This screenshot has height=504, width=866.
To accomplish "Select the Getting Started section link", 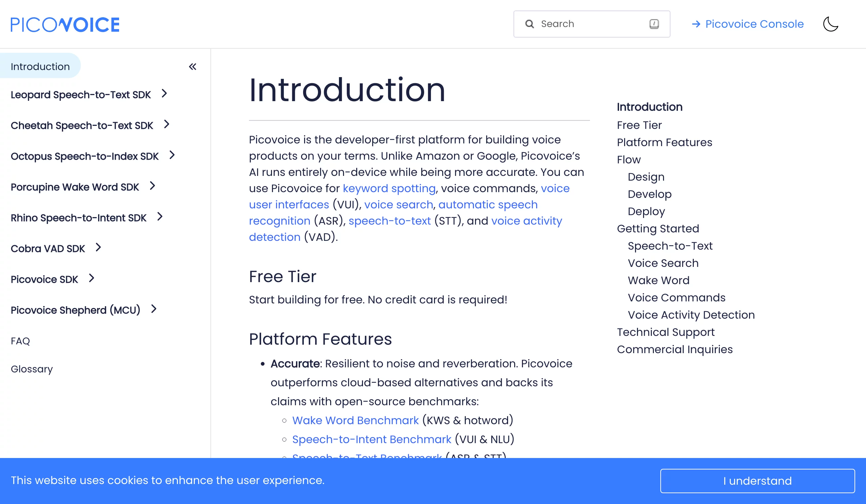I will (659, 229).
